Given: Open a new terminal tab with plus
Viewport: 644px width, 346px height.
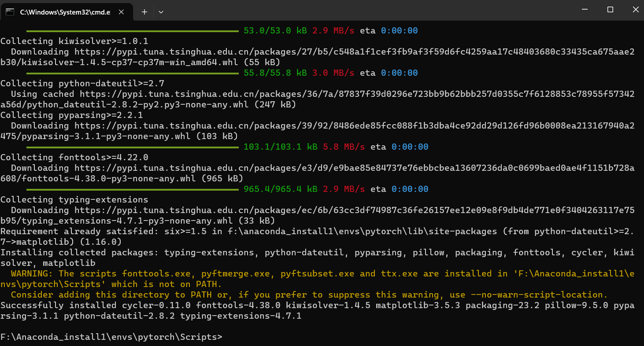Looking at the screenshot, I should [x=144, y=12].
